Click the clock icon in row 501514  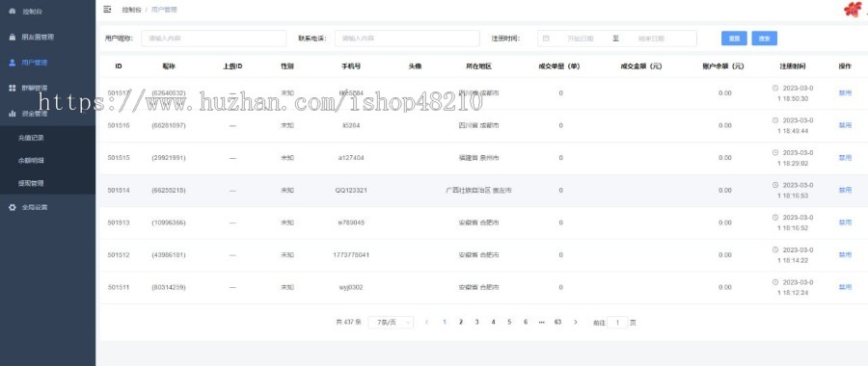click(x=775, y=185)
